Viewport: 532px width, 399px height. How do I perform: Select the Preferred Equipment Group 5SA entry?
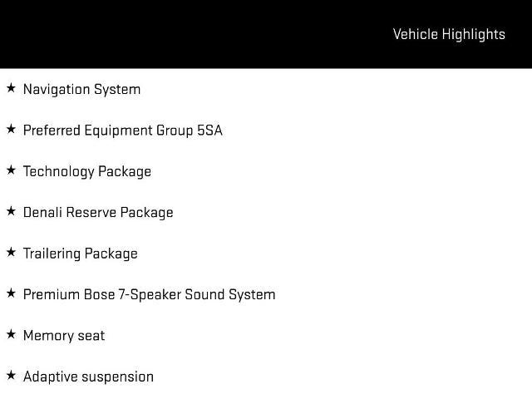coord(122,131)
